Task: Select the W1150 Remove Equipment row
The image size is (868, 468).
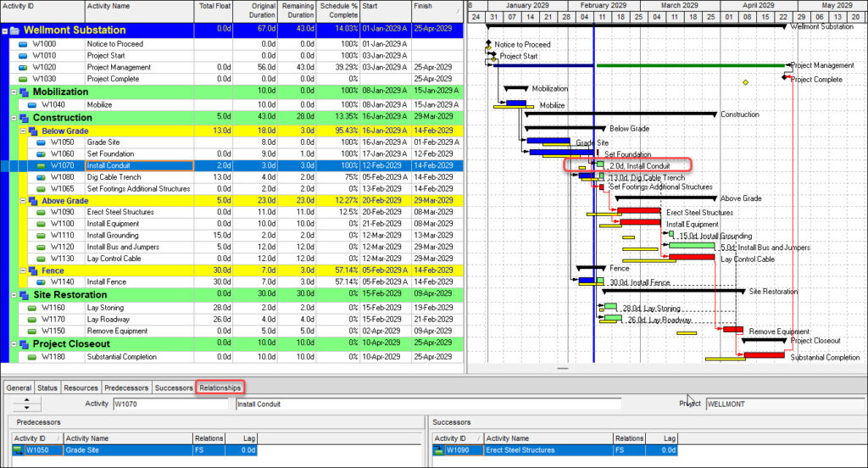Action: point(231,331)
